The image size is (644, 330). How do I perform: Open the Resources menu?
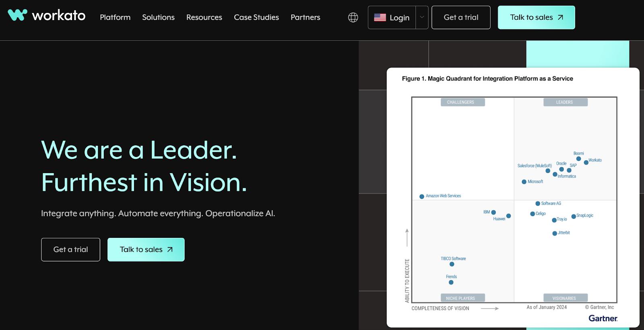pos(204,17)
